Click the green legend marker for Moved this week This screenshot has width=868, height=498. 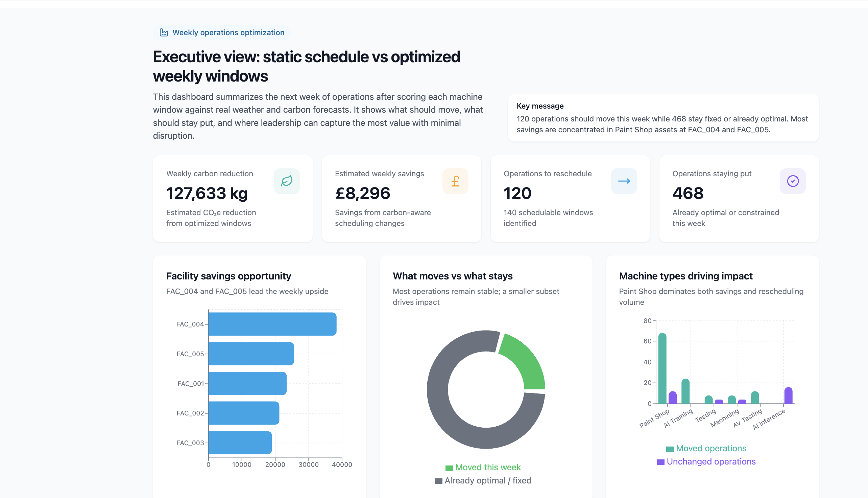(x=449, y=467)
